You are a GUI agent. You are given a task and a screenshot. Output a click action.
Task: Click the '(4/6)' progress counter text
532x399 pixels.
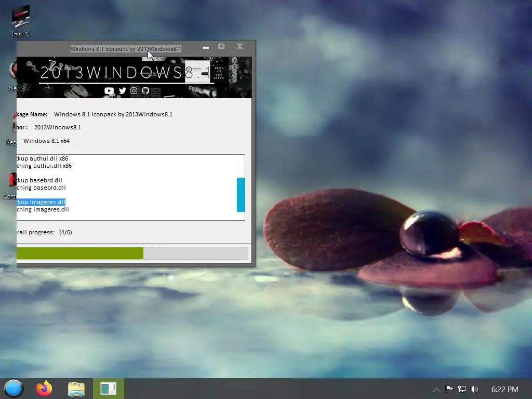coord(65,232)
